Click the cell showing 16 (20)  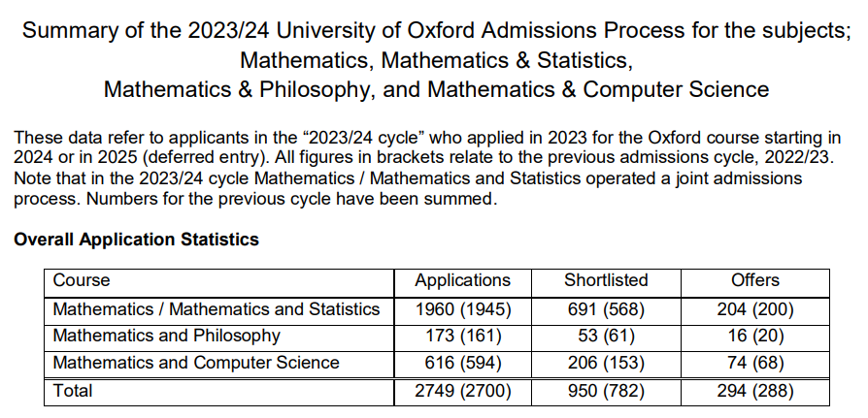click(x=755, y=336)
